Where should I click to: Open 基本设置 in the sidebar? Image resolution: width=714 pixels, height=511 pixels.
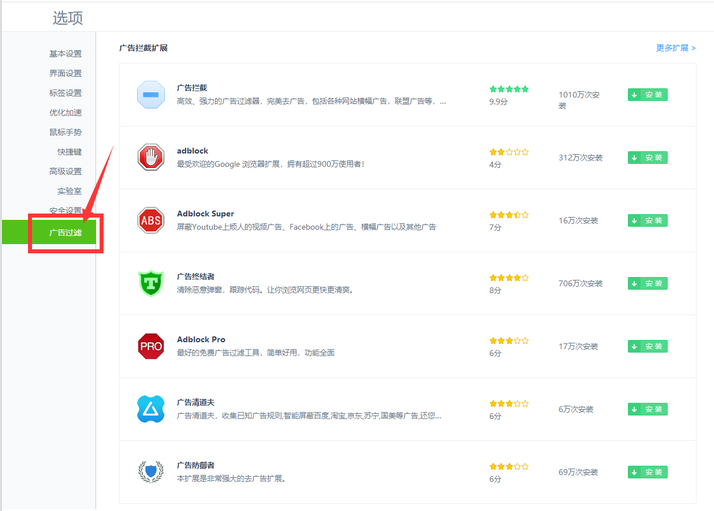[x=66, y=54]
